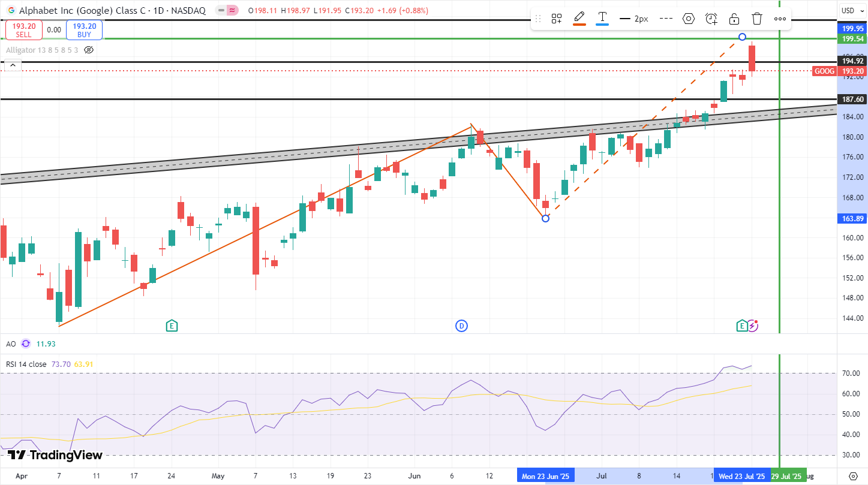The height and width of the screenshot is (485, 868).
Task: Toggle lock on the selected drawing
Action: (x=734, y=19)
